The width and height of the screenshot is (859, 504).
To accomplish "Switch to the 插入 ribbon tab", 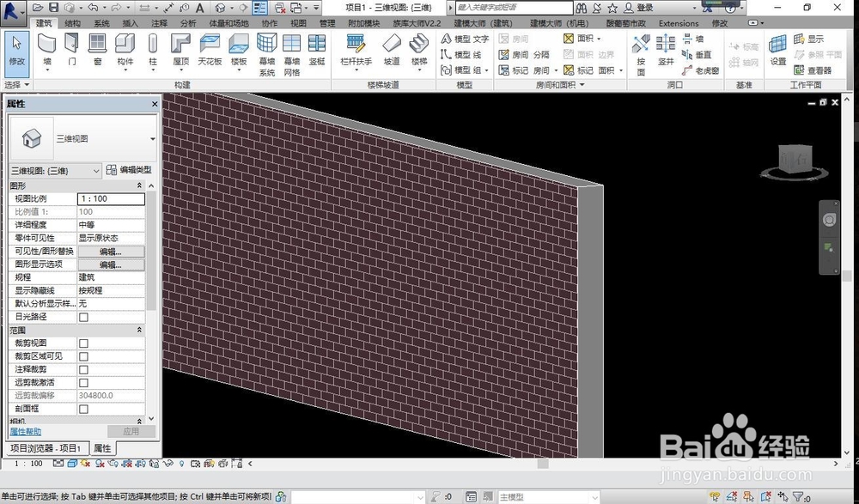I will click(x=131, y=23).
